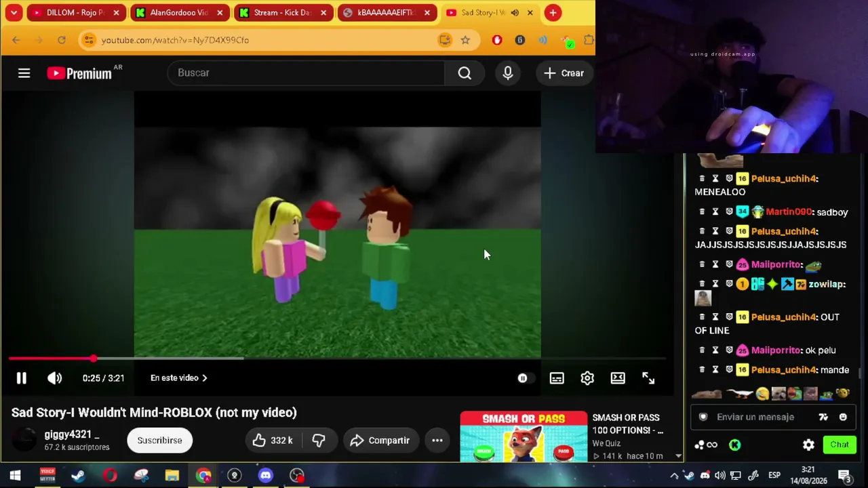Change the ESP input language

click(774, 475)
